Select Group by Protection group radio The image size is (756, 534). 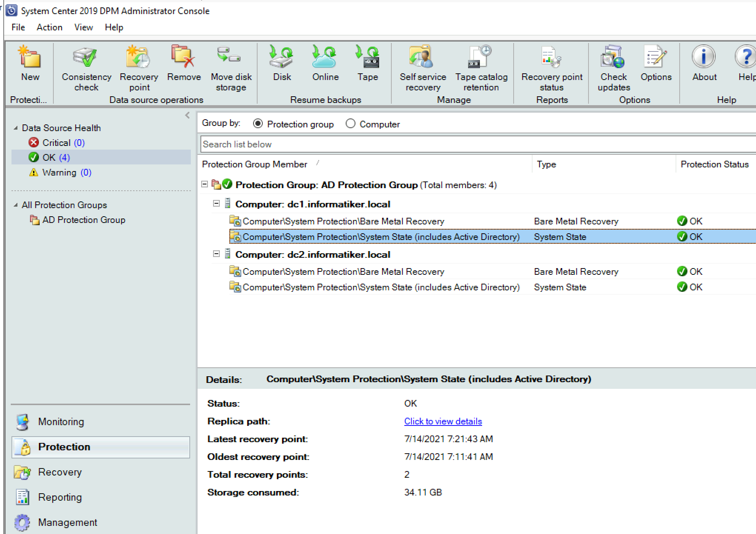coord(258,123)
